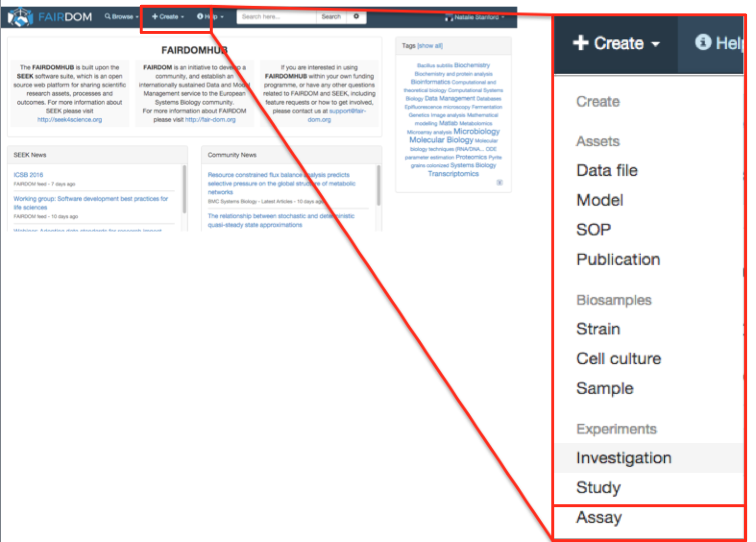756x542 pixels.
Task: Click the small collapse icon in the Tags panel
Action: coord(500,183)
